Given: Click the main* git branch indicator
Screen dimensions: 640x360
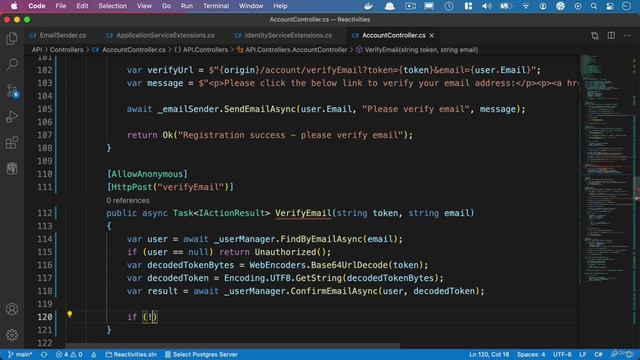Looking at the screenshot, I should pyautogui.click(x=20, y=354).
